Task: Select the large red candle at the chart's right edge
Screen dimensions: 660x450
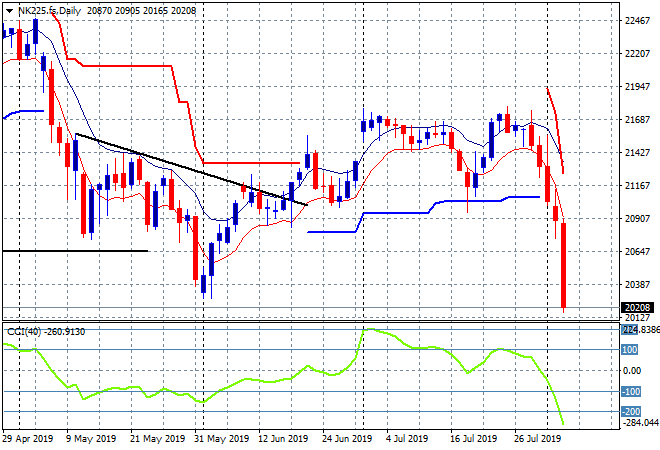Action: point(563,265)
